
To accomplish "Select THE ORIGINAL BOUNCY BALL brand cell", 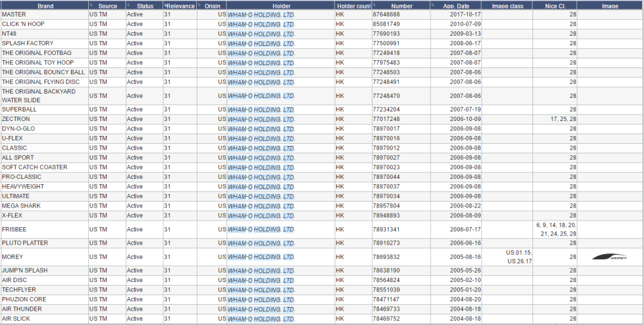I will 45,72.
